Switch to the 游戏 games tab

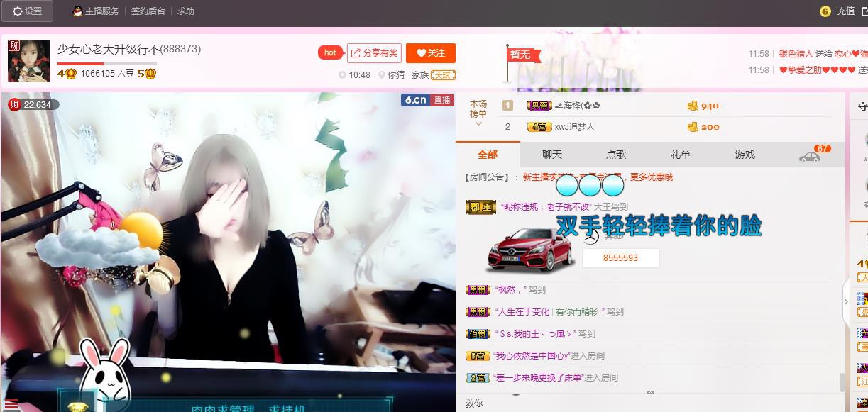coord(745,155)
